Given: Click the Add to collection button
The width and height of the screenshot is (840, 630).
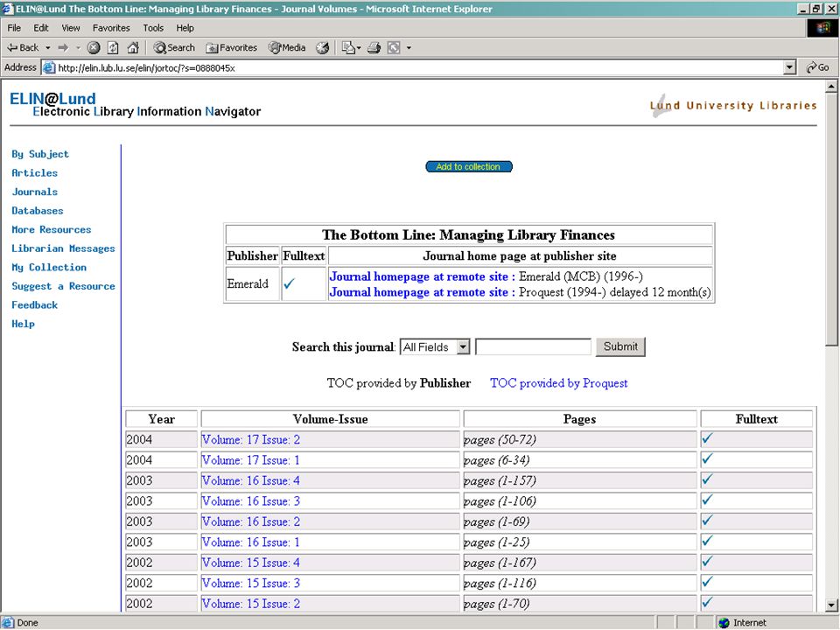Looking at the screenshot, I should pyautogui.click(x=469, y=166).
